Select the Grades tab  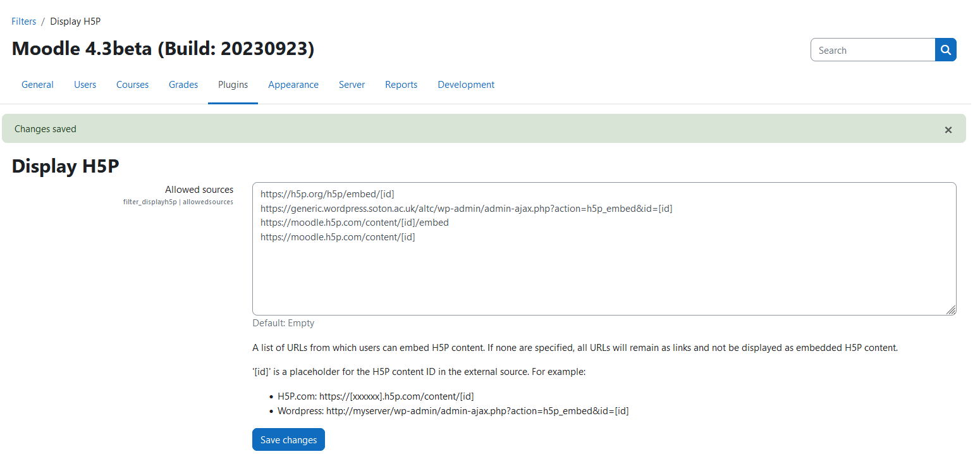183,85
